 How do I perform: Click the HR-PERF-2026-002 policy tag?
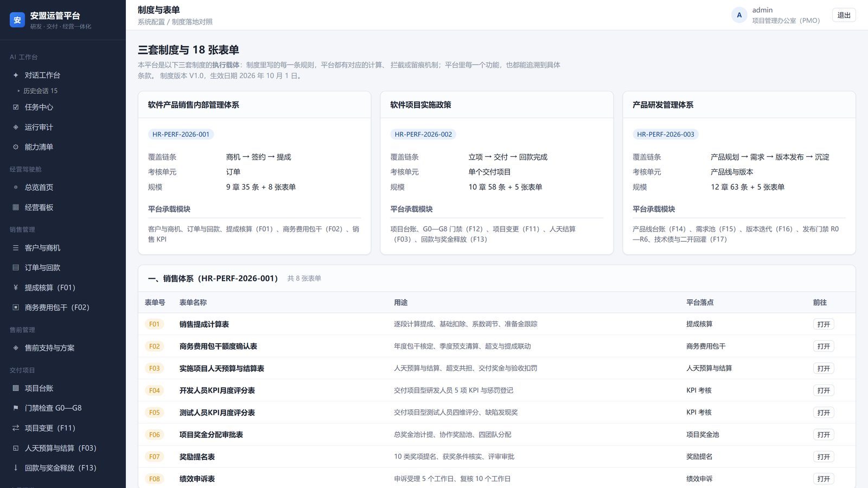[x=423, y=134]
